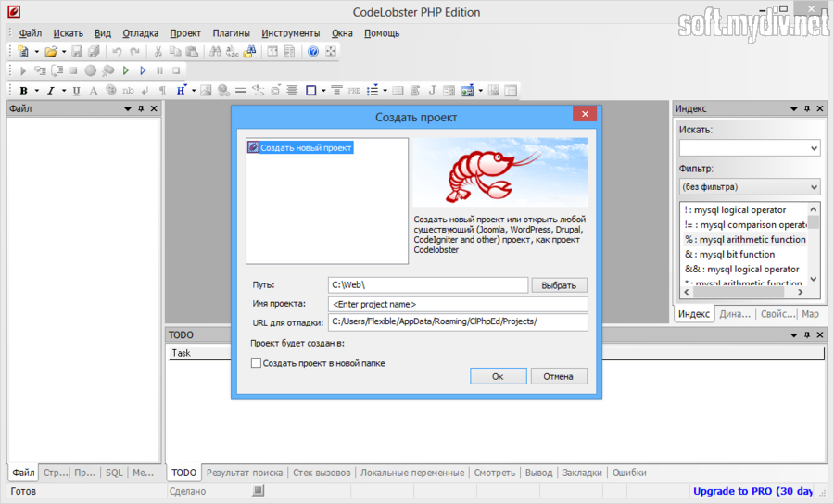Click the Redo arrow icon
This screenshot has width=834, height=504.
(x=134, y=52)
